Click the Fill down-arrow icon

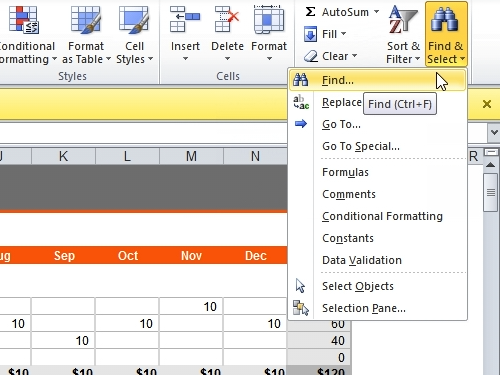click(310, 34)
